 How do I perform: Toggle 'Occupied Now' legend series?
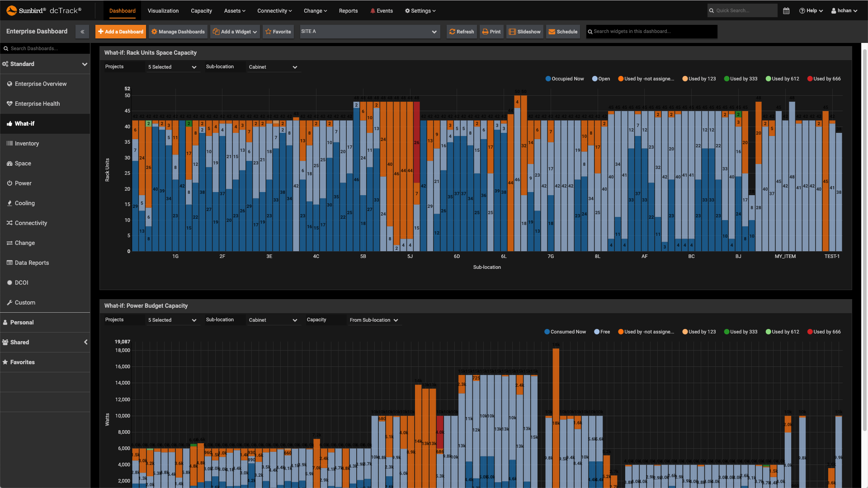(565, 79)
